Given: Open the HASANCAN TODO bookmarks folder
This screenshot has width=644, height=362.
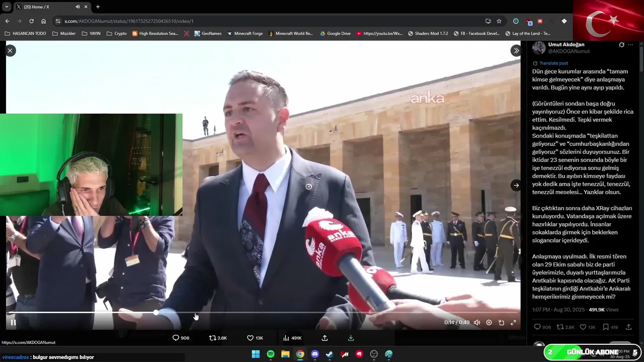Looking at the screenshot, I should (25, 34).
